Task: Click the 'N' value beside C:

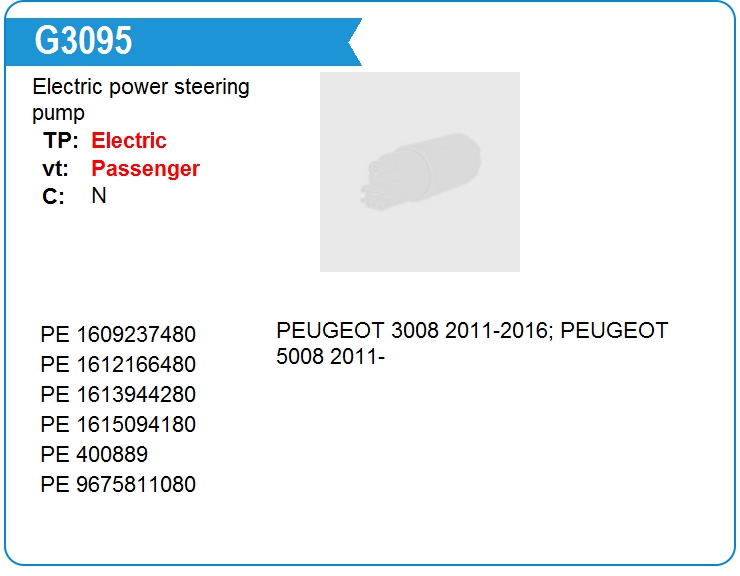Action: pyautogui.click(x=99, y=196)
